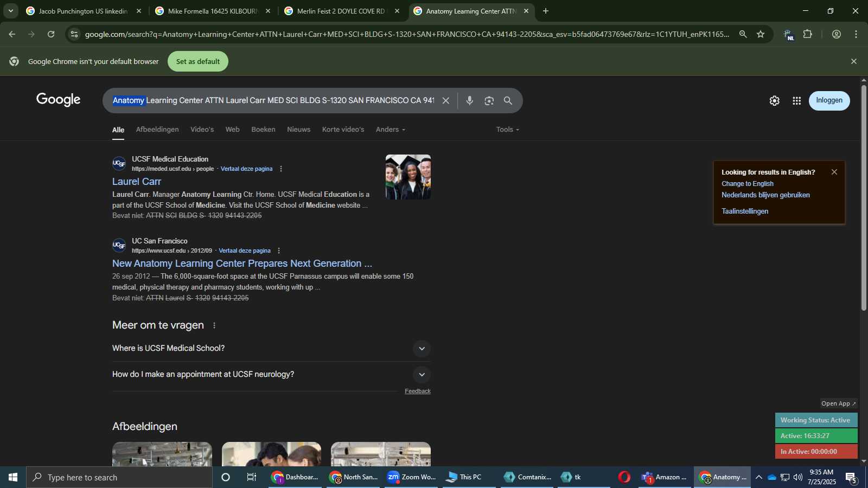Dismiss the default browser notification bar
868x488 pixels.
click(854, 61)
